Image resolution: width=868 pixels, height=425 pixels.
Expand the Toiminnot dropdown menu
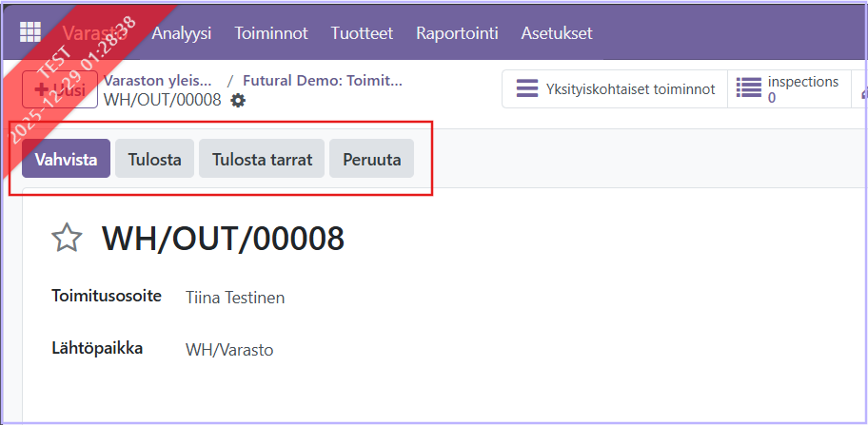271,32
